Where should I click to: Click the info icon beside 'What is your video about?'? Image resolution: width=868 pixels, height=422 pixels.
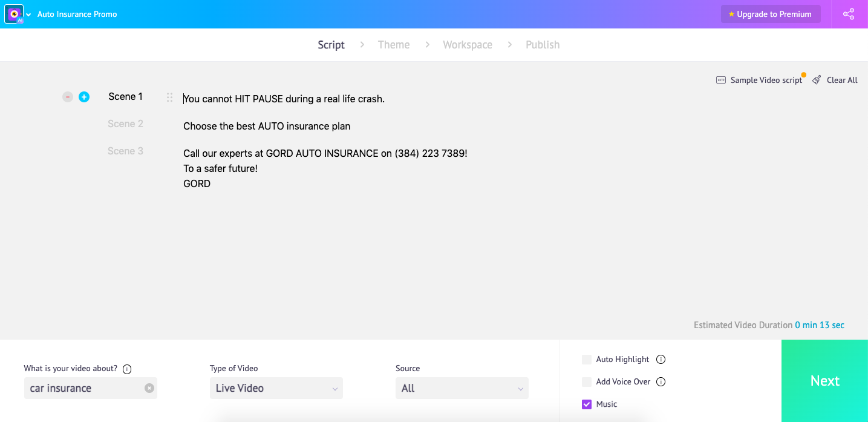tap(126, 368)
